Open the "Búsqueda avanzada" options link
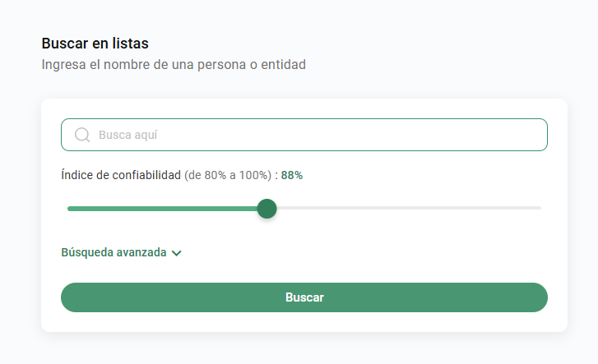This screenshot has width=598, height=364. [114, 253]
